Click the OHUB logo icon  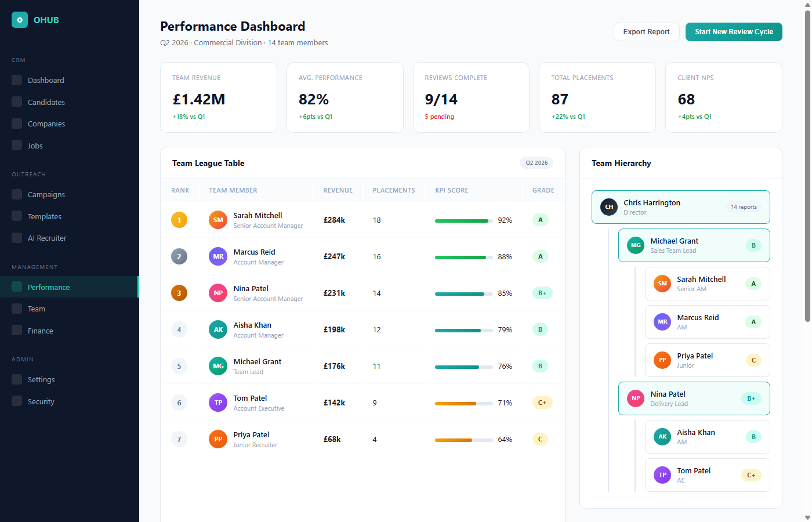[20, 20]
